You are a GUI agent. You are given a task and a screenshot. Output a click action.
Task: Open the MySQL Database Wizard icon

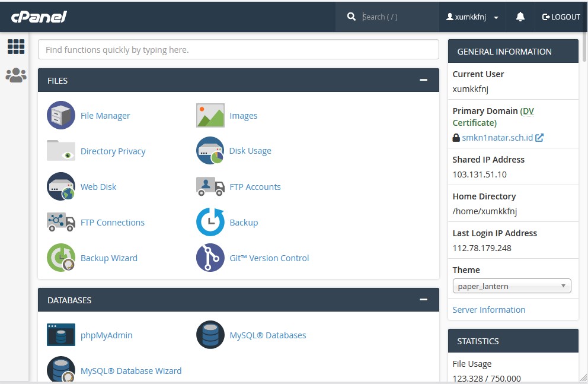tap(60, 370)
